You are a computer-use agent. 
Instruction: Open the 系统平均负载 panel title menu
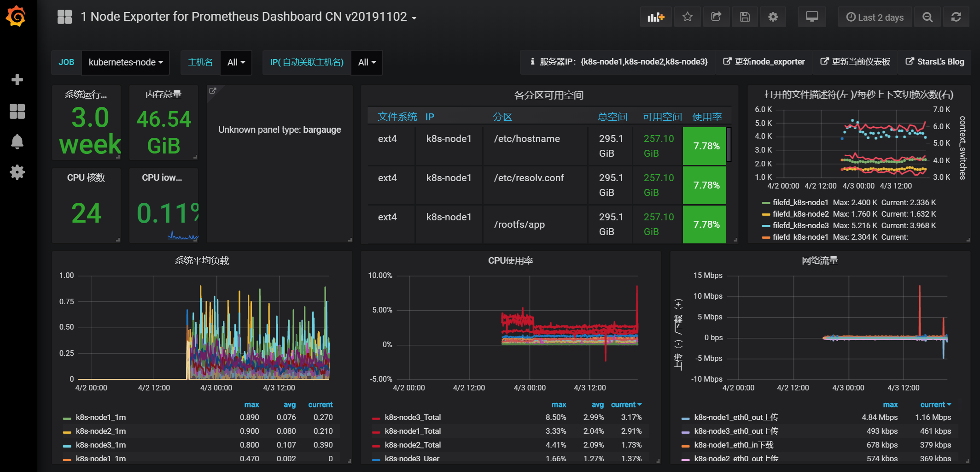pyautogui.click(x=202, y=261)
